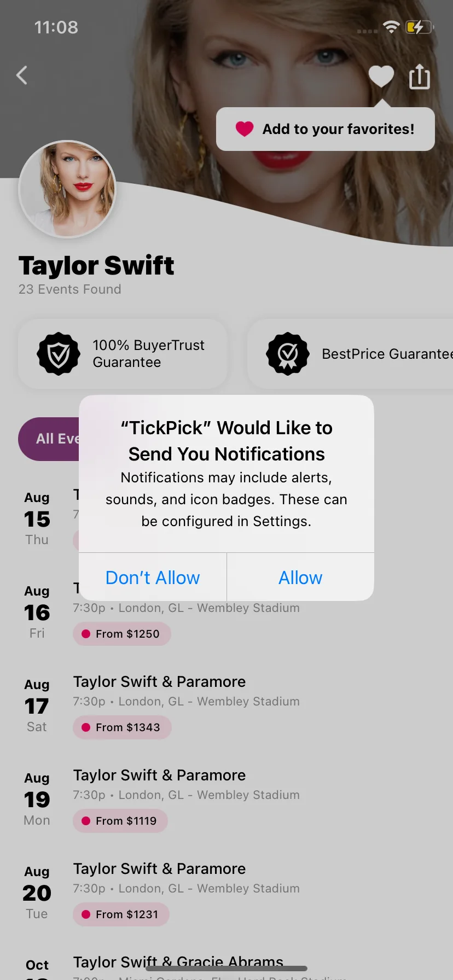Tap the From $1231 price tag
453x980 pixels.
point(121,914)
